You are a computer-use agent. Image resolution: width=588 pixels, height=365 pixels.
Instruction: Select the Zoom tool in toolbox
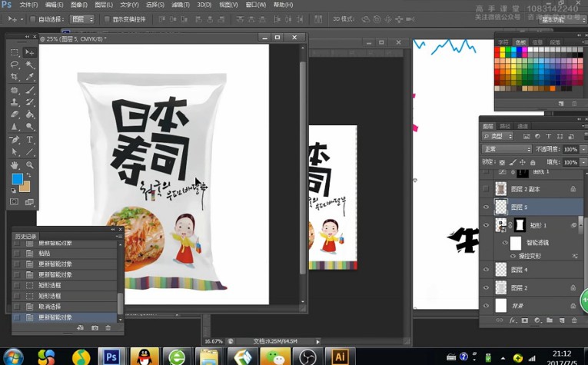[x=30, y=164]
